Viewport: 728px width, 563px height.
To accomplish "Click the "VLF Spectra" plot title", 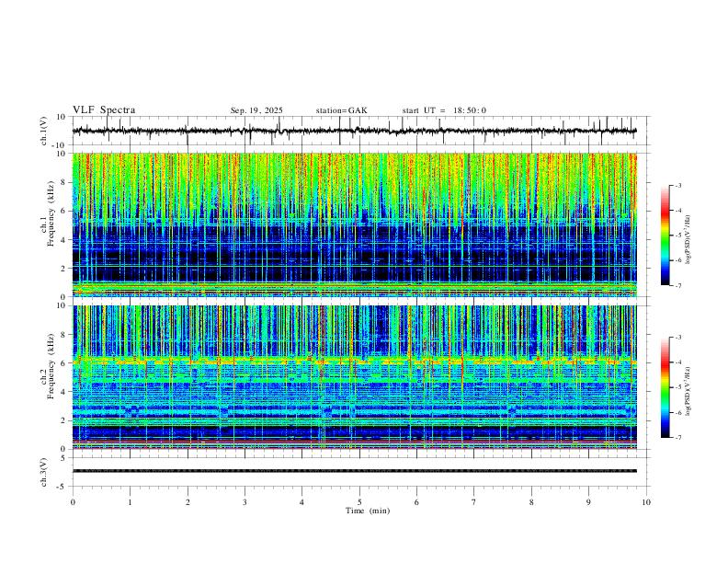I will tap(104, 110).
